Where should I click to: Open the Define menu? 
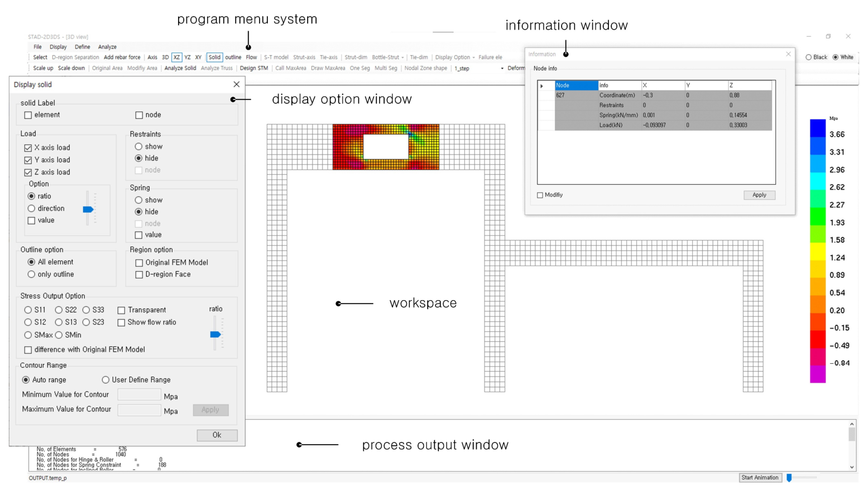click(82, 47)
